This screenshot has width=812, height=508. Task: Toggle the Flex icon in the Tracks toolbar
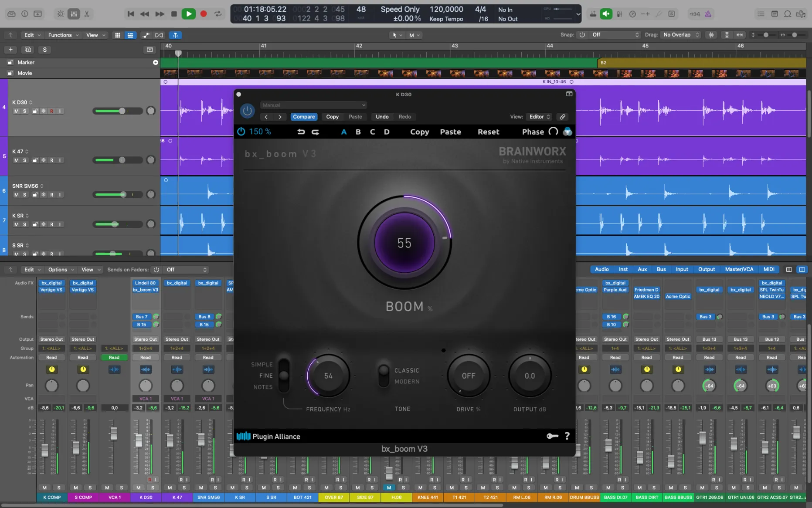pos(159,35)
